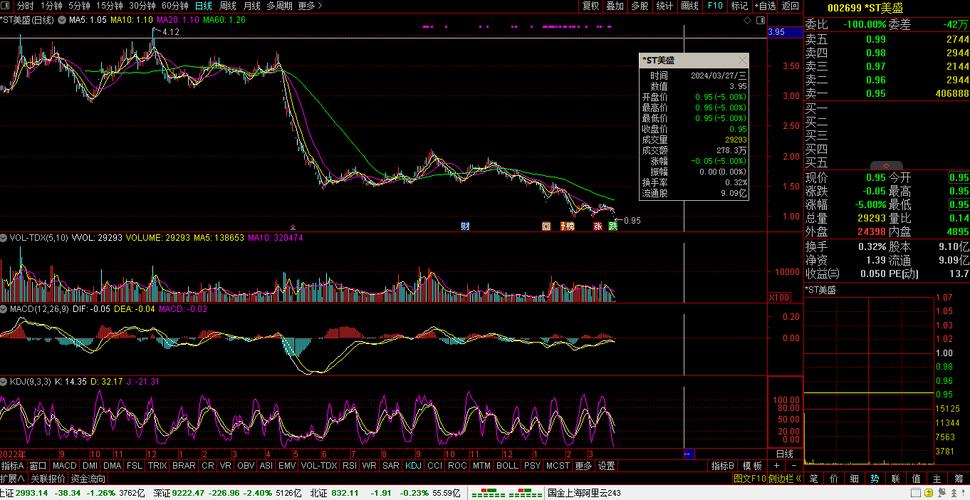Select the 60分钟 period tab
The height and width of the screenshot is (500, 970).
point(175,6)
